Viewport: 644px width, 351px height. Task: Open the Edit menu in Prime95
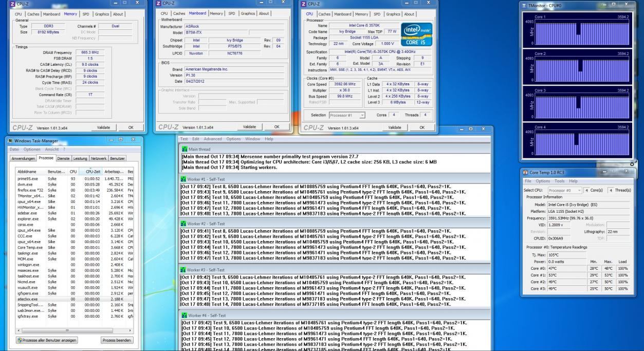(196, 139)
